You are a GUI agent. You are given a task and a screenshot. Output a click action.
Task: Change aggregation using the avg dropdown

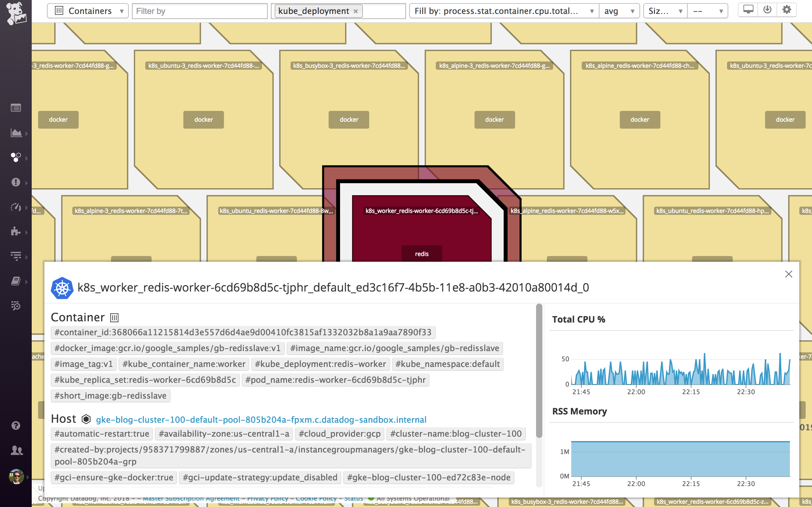(619, 11)
